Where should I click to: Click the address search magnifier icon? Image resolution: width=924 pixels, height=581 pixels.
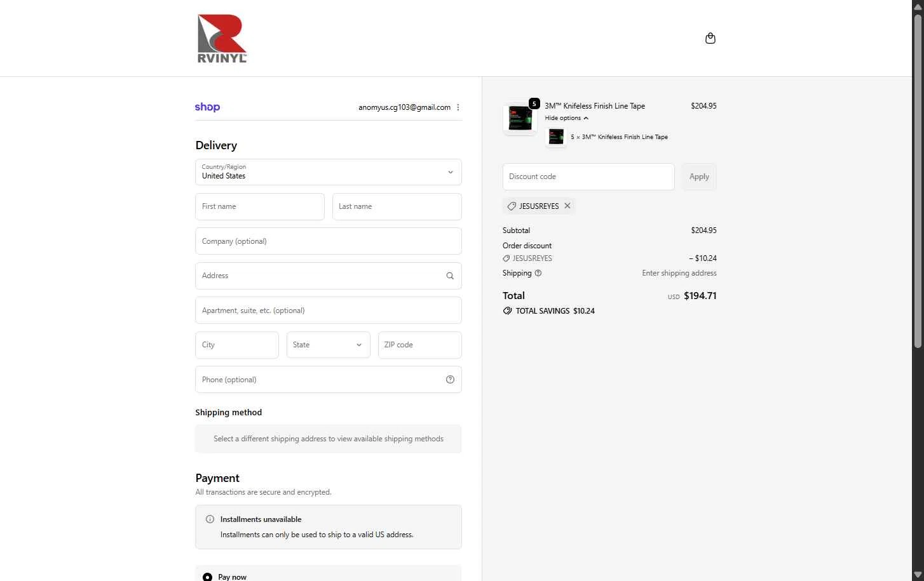point(450,276)
